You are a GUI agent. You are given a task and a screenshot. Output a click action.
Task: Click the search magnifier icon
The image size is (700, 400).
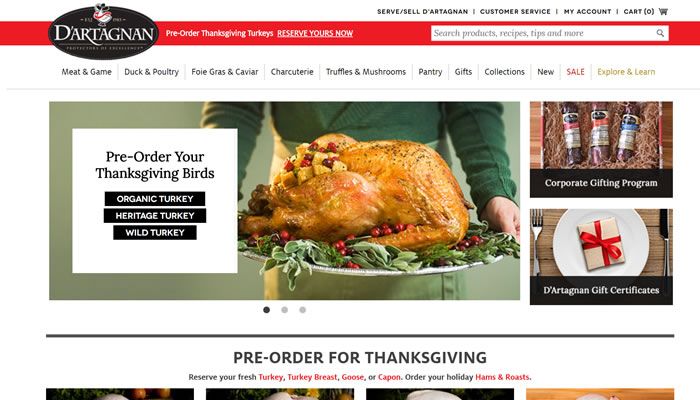(x=660, y=33)
